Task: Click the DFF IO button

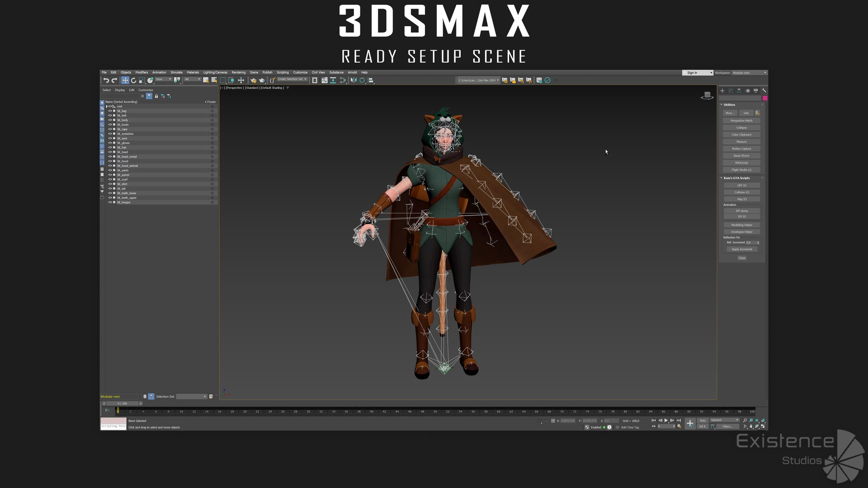Action: pos(742,185)
